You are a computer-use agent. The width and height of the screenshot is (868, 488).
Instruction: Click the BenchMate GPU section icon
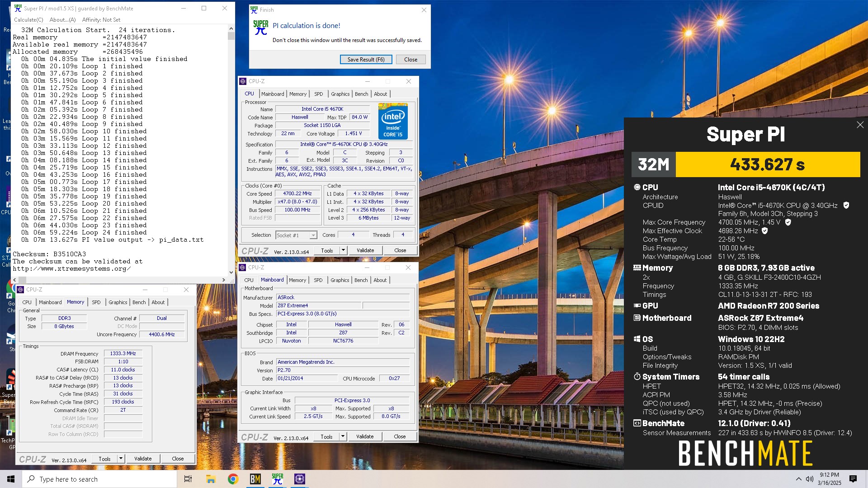coord(637,305)
